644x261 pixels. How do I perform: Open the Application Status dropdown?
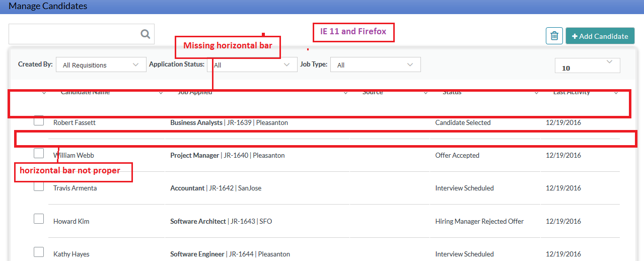pos(252,65)
